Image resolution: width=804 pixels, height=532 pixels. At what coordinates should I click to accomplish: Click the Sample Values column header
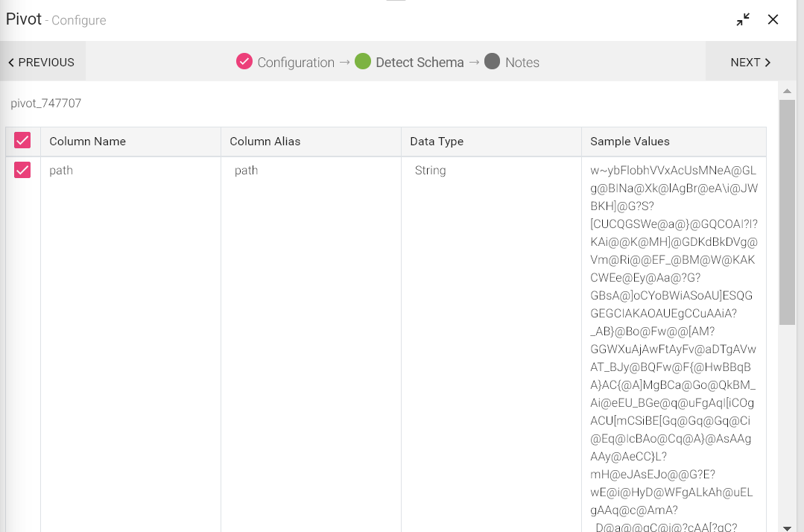(x=630, y=142)
